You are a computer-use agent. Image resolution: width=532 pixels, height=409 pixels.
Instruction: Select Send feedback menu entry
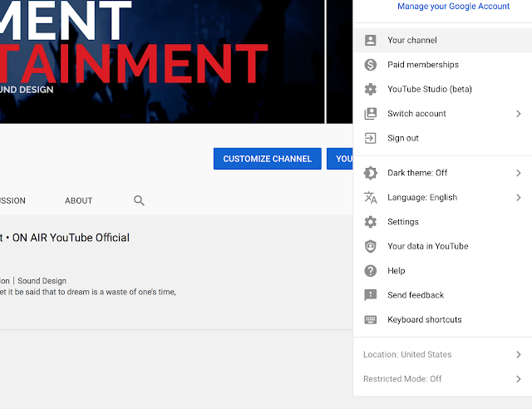tap(442, 295)
